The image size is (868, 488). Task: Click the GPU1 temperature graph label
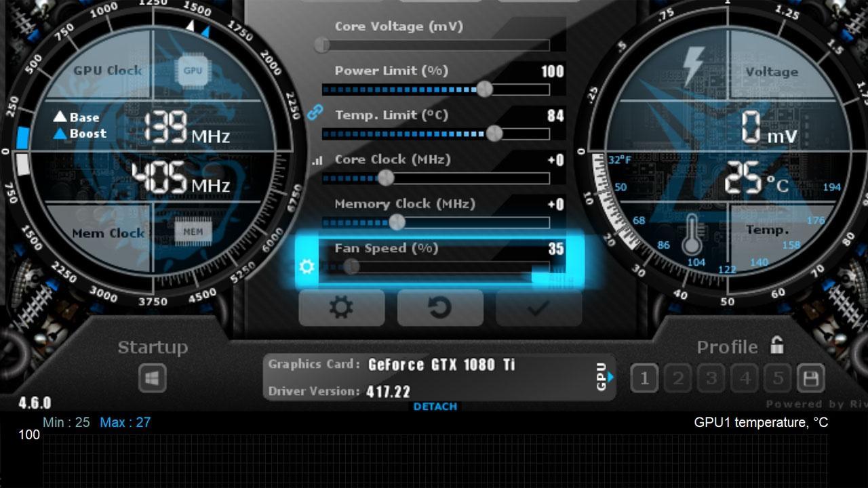761,422
